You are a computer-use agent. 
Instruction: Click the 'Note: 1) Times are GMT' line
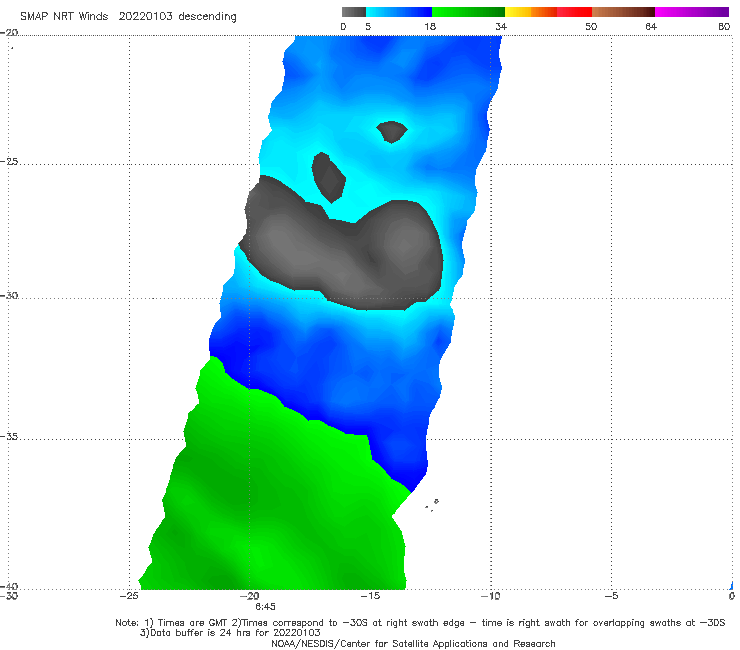[420, 623]
